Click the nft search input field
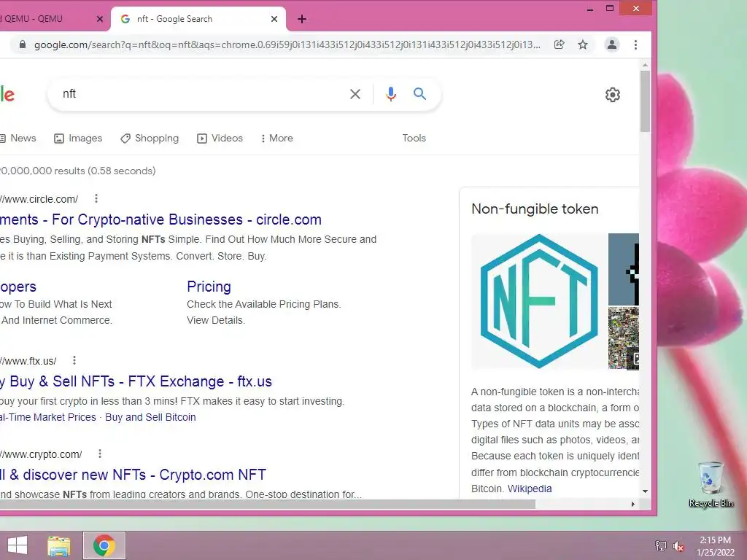This screenshot has height=560, width=747. pos(200,94)
